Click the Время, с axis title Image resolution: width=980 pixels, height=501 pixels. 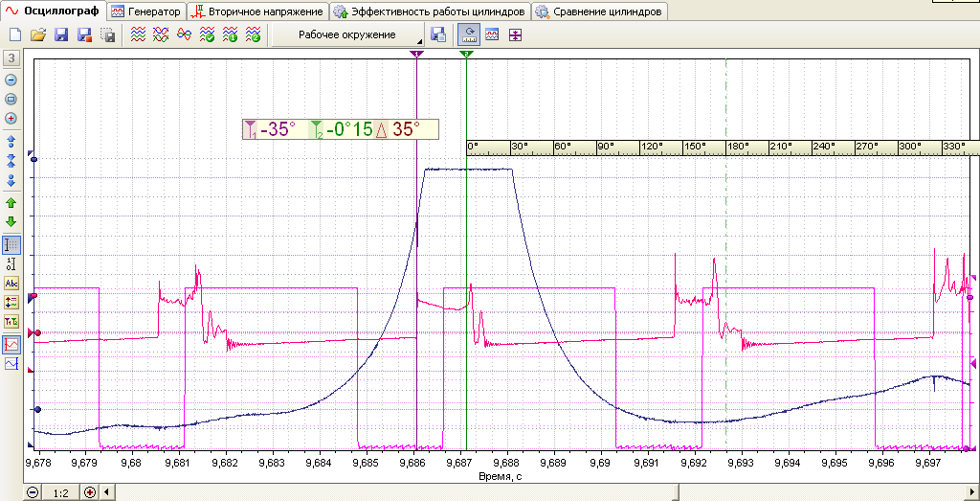500,477
